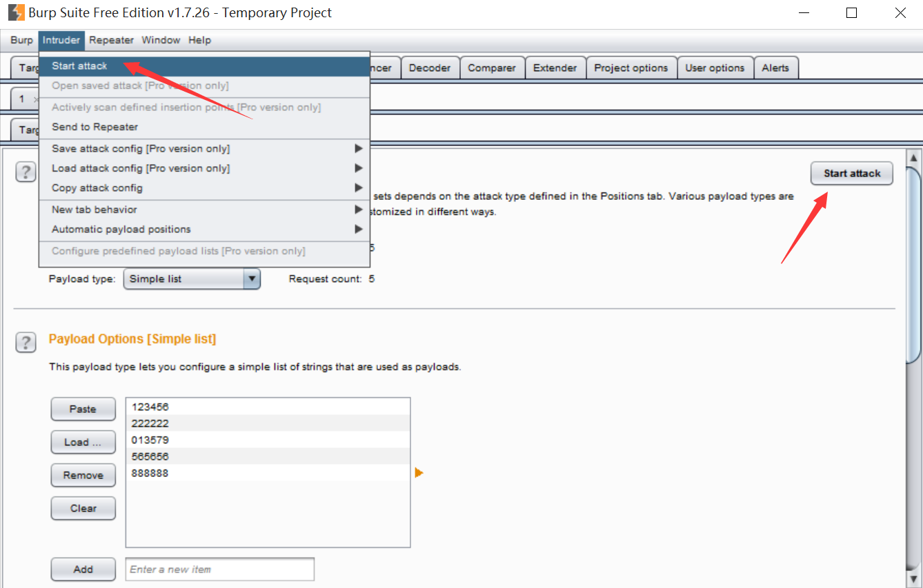Switch to the User options tab
This screenshot has height=588, width=923.
point(715,68)
